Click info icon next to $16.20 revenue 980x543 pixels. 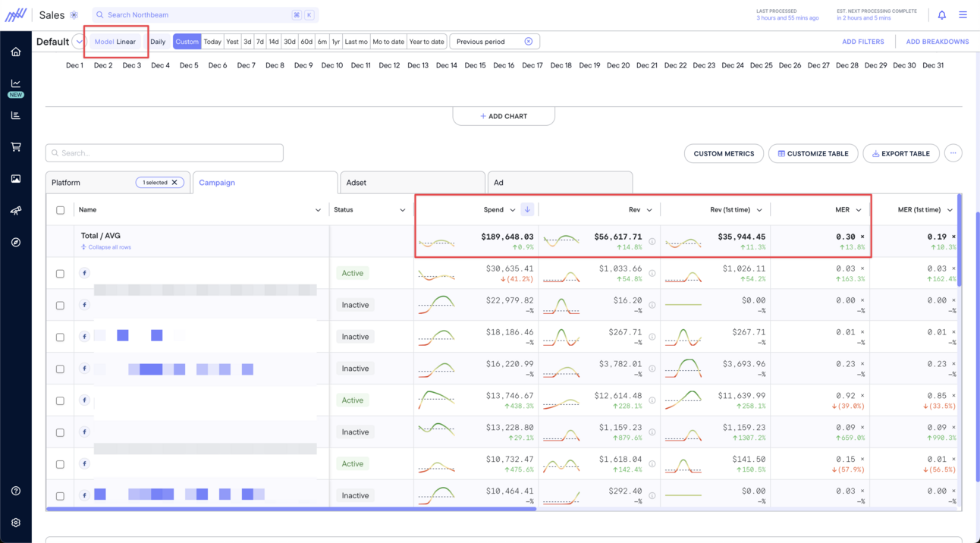click(x=652, y=306)
